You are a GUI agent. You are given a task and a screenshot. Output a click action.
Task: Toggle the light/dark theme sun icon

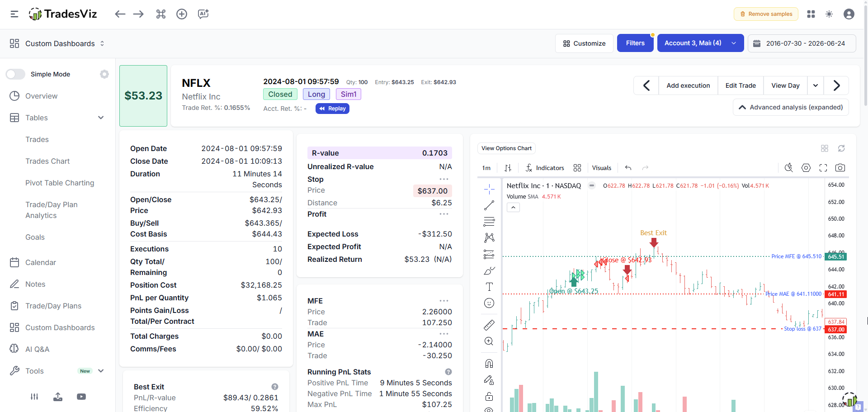point(829,14)
